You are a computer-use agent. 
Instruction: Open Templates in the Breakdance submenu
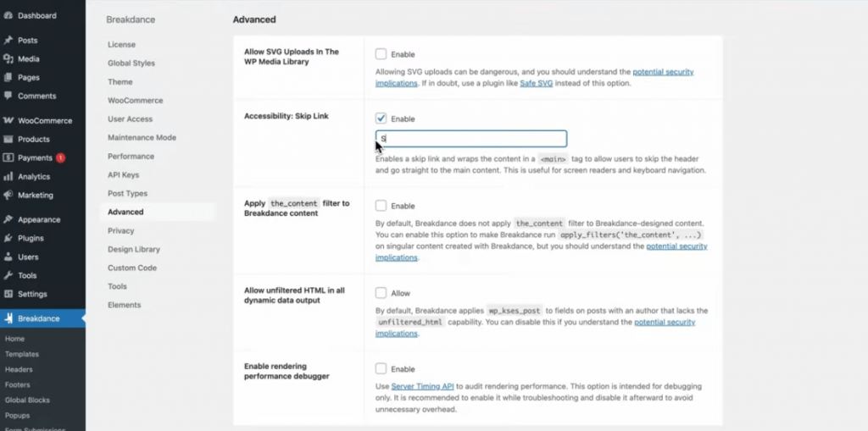(x=22, y=355)
